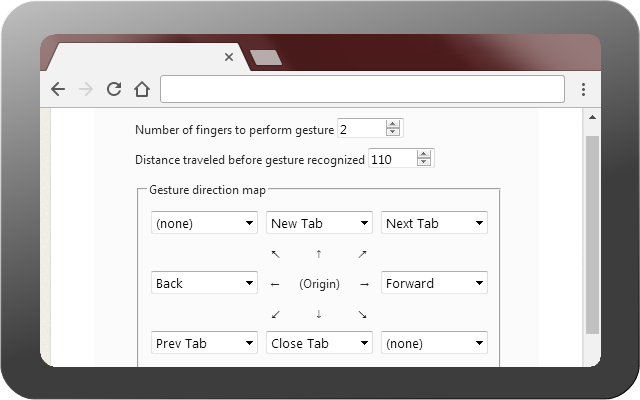Click the greyed browser forward arrow
This screenshot has width=640, height=400.
[x=86, y=89]
